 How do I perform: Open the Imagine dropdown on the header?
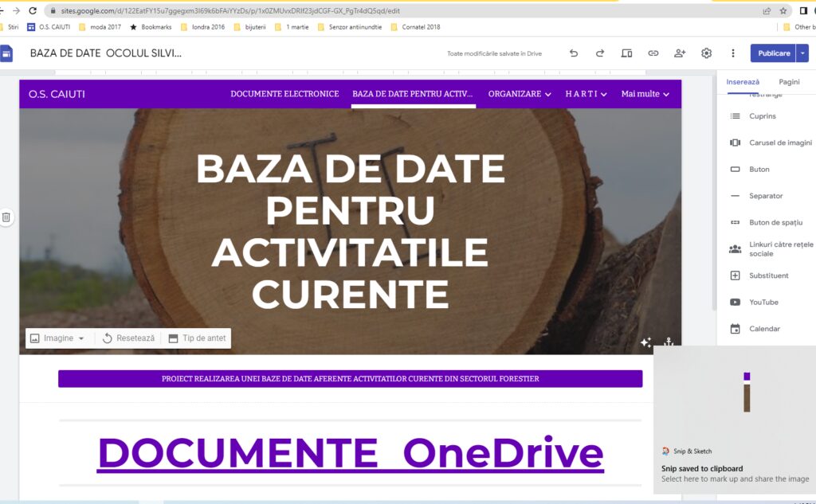point(57,338)
